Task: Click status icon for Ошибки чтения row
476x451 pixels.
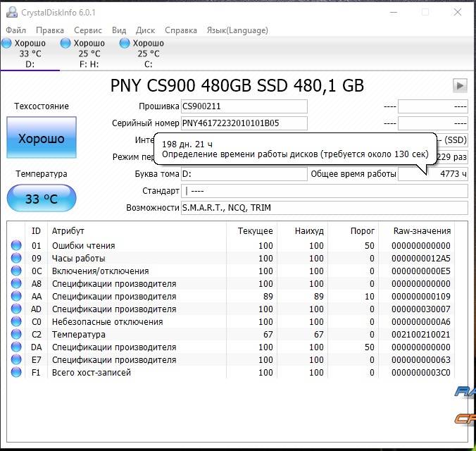Action: click(x=16, y=245)
